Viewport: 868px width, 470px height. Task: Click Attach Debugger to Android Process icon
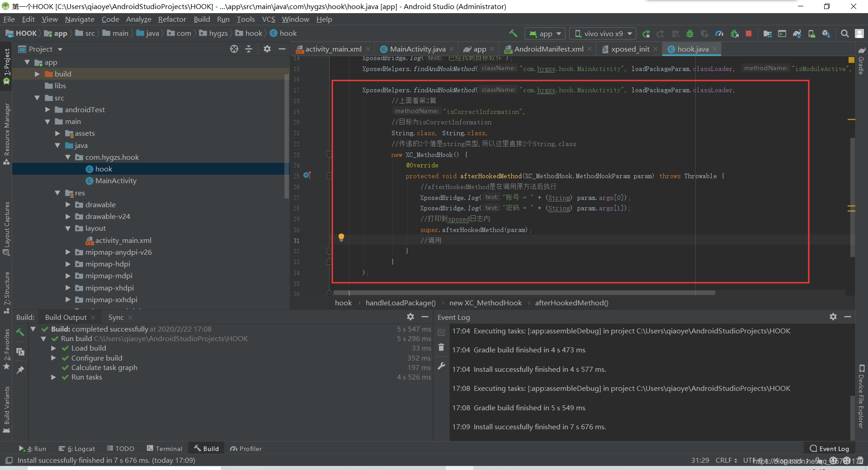[734, 33]
